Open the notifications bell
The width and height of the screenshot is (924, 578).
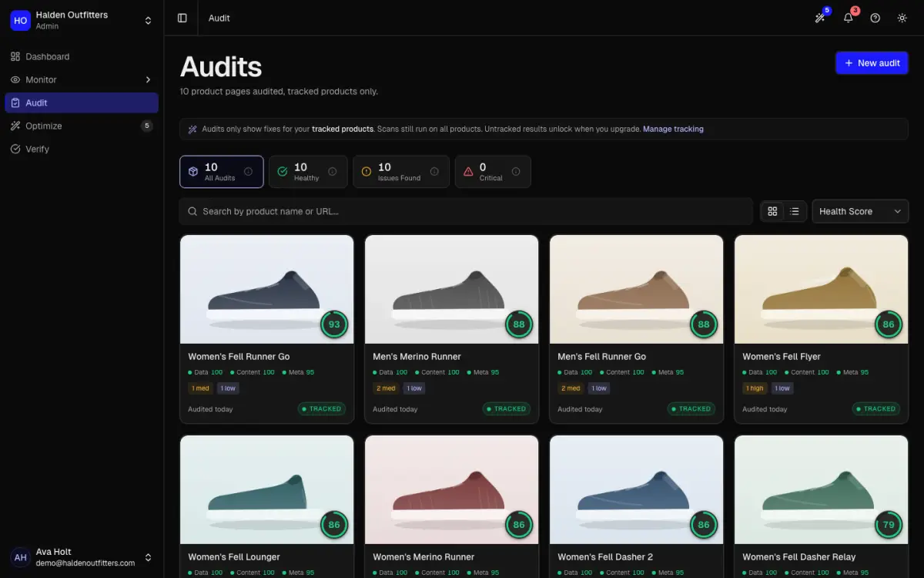848,18
